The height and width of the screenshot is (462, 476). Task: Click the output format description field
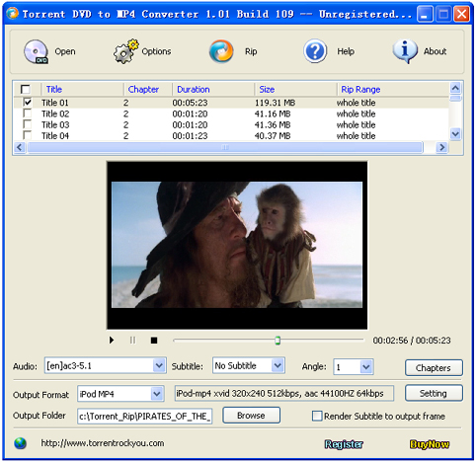point(284,393)
